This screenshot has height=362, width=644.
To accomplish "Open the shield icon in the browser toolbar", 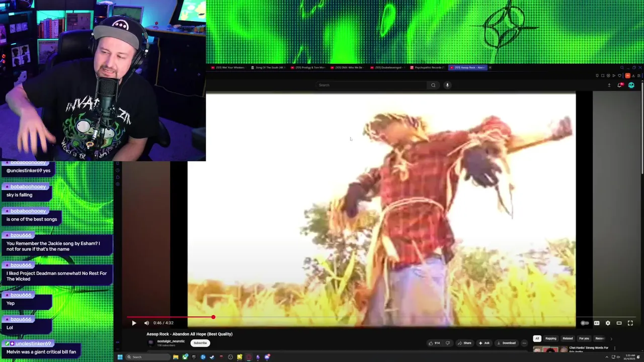I will [x=608, y=75].
